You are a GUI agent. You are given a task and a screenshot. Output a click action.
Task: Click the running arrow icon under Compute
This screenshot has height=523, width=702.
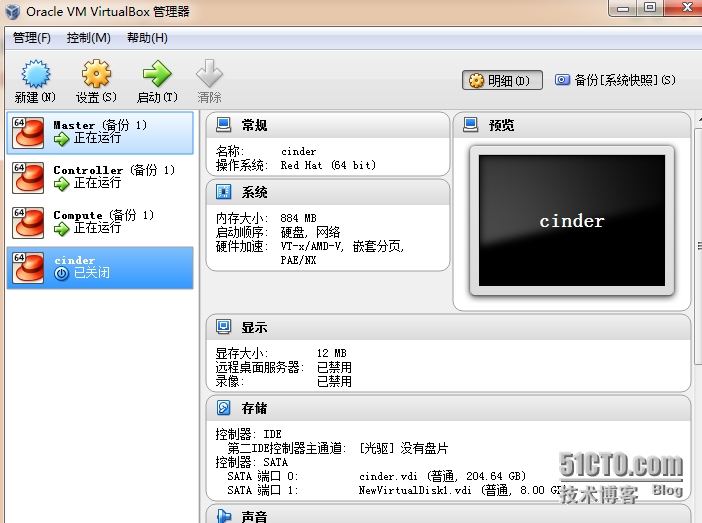(x=61, y=229)
